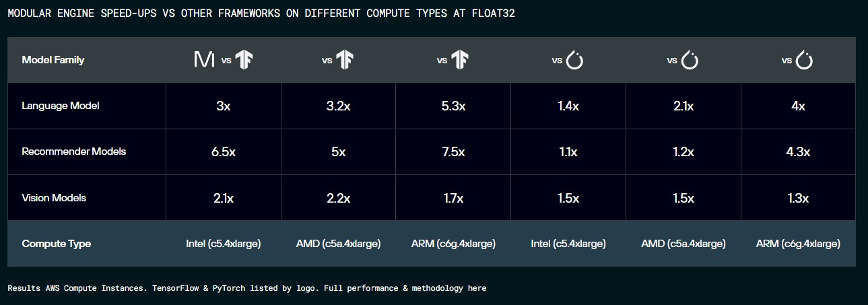
Task: Select the 6.5x speed-up cell
Action: (223, 151)
